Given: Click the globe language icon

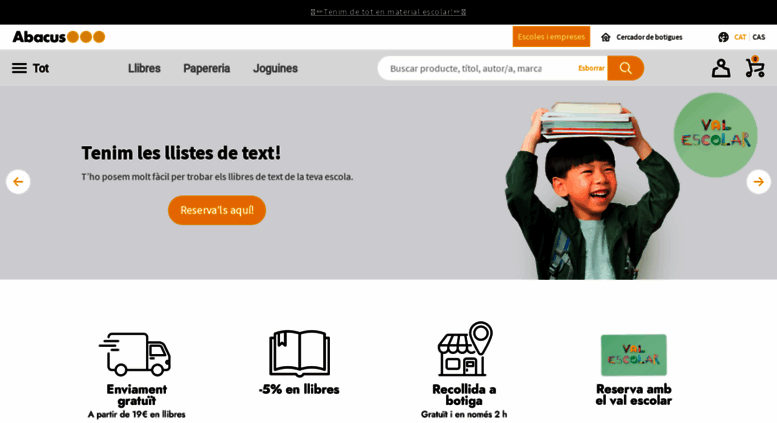Looking at the screenshot, I should 723,37.
